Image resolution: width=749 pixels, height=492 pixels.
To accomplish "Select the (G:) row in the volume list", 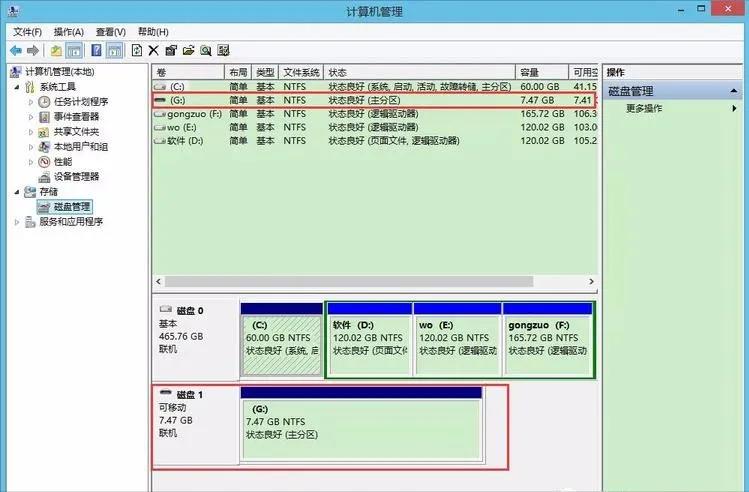I will pos(375,100).
